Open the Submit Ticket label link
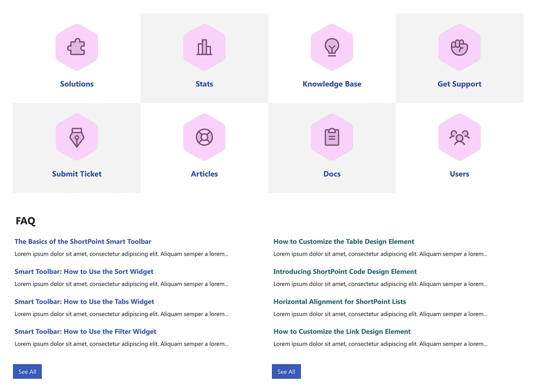This screenshot has width=535, height=392. tap(77, 174)
